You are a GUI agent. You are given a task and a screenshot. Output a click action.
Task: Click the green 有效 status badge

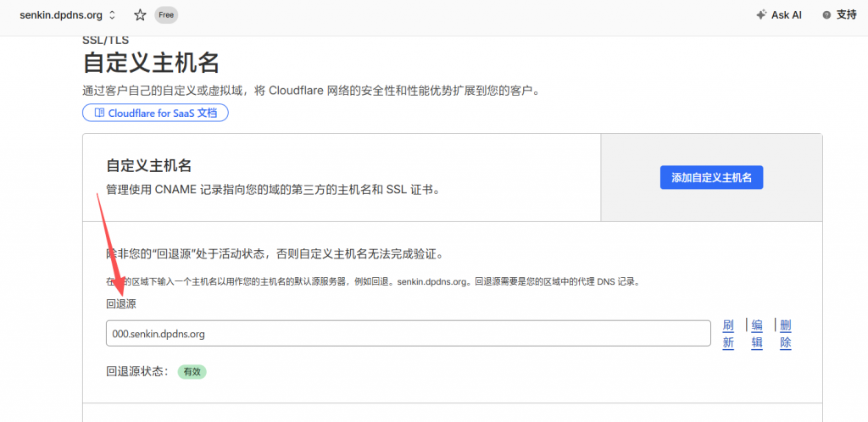point(192,372)
